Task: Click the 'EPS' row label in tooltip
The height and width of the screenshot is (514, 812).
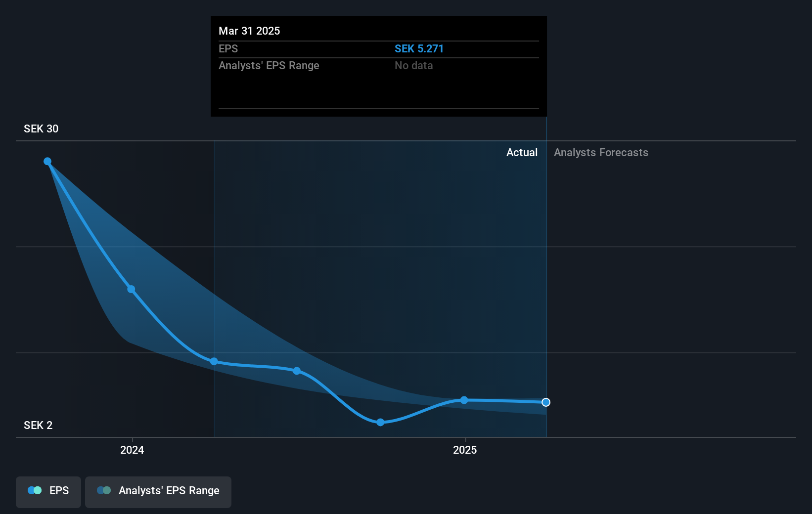Action: (x=228, y=49)
